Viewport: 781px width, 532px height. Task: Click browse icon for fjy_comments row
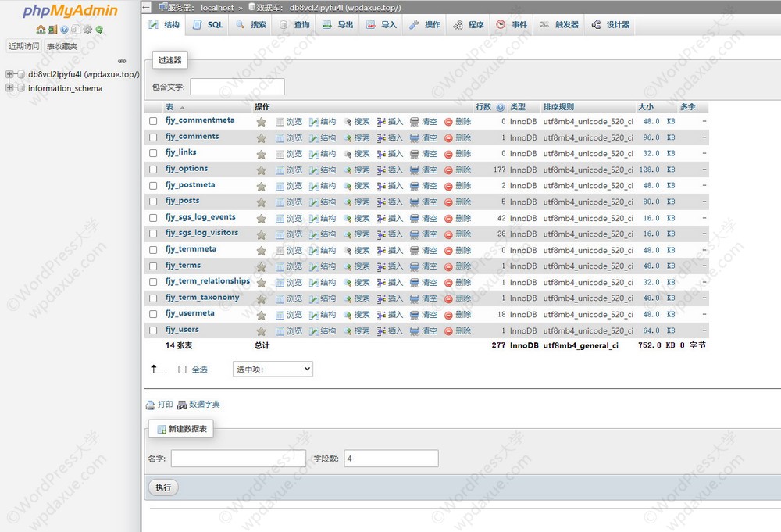280,138
